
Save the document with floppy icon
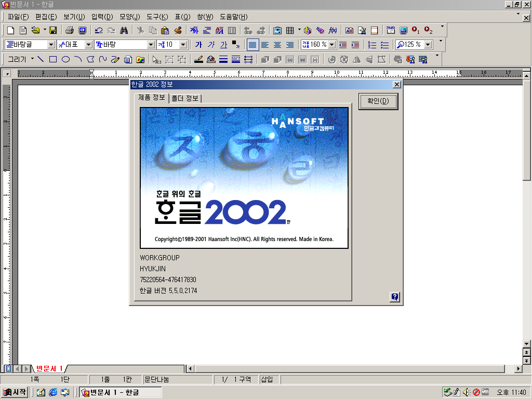[x=53, y=31]
